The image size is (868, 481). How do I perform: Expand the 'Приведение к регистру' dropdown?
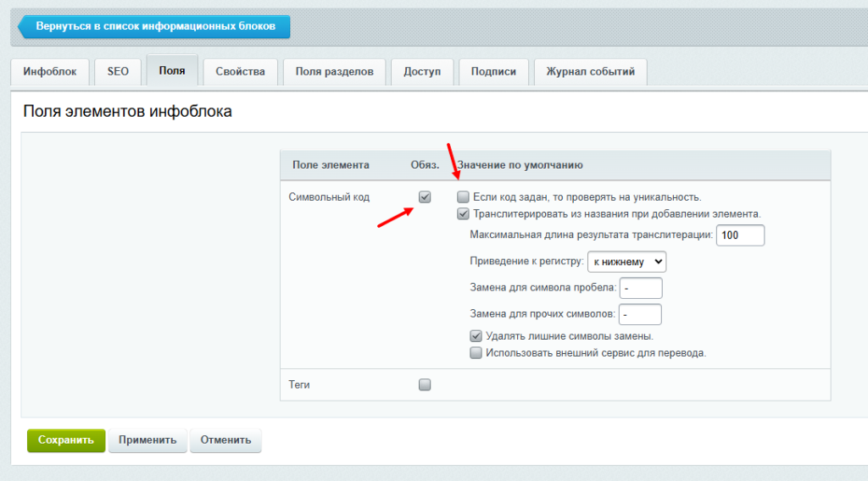[x=626, y=262]
